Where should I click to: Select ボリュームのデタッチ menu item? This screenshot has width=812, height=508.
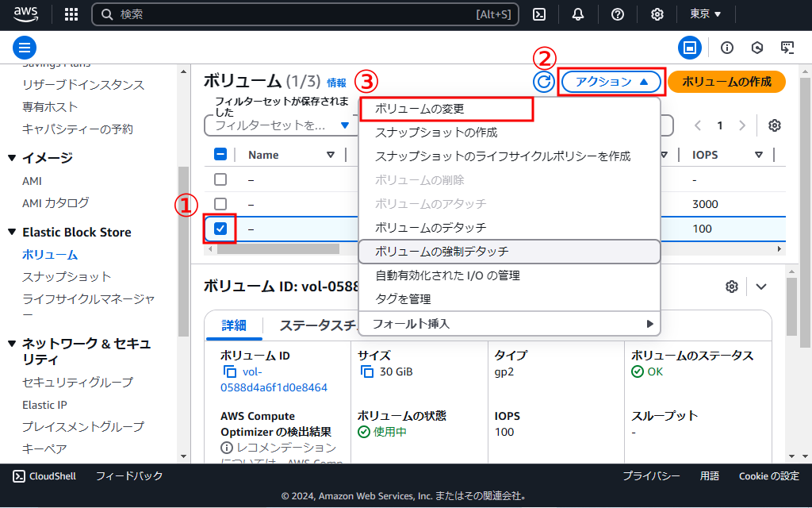[x=510, y=228]
